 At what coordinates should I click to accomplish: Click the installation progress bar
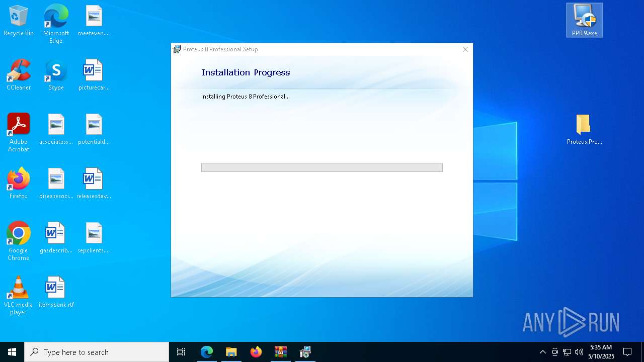321,167
